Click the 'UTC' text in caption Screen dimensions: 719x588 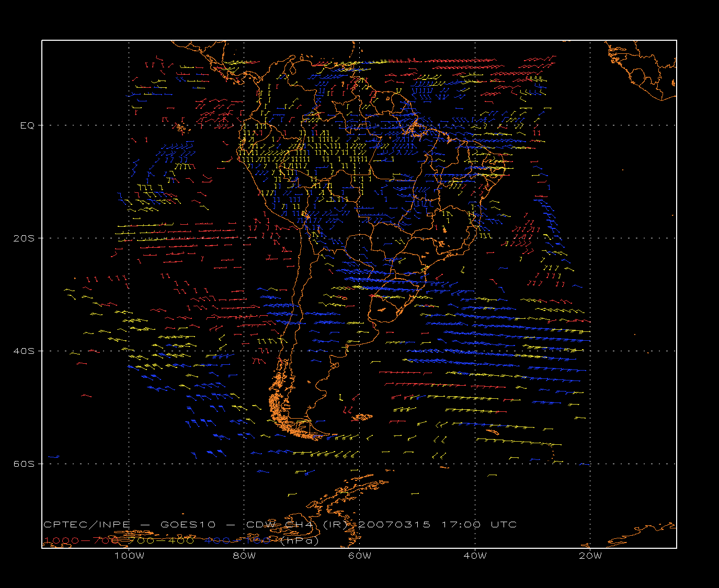click(504, 525)
